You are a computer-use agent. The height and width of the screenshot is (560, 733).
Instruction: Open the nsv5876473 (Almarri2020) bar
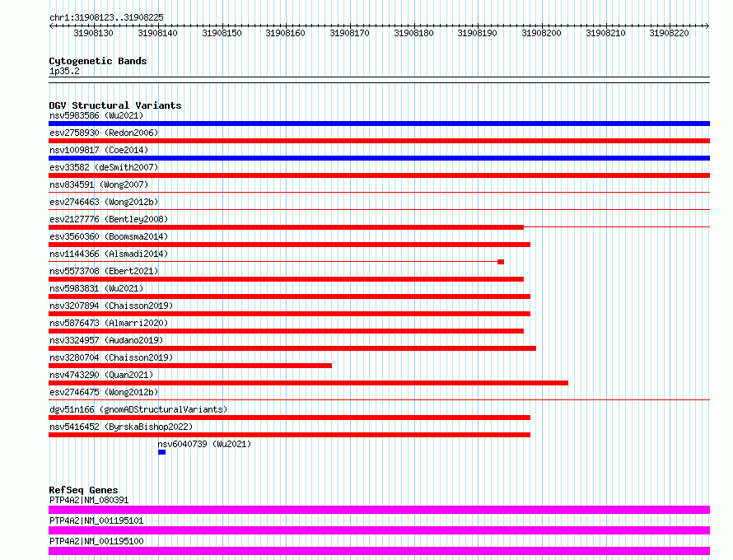click(286, 331)
